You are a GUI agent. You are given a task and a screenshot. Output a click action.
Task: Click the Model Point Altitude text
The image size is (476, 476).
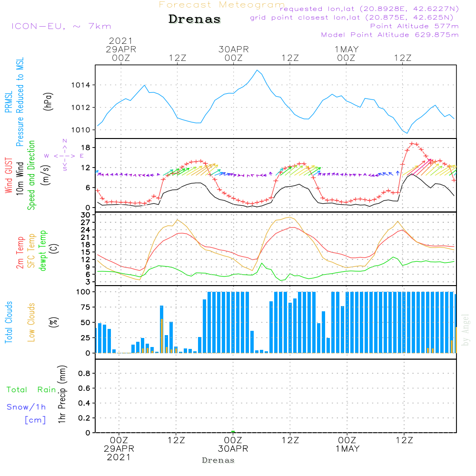coord(390,35)
